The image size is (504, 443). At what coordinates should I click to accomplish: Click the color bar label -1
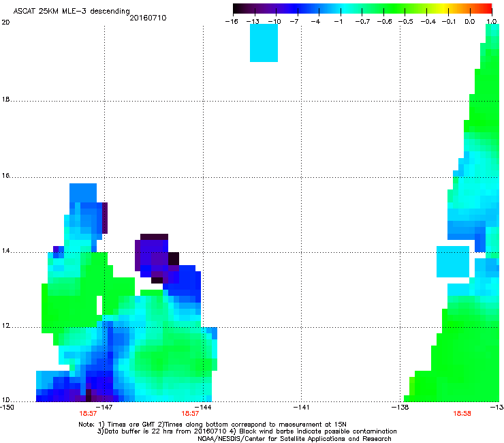pos(338,22)
